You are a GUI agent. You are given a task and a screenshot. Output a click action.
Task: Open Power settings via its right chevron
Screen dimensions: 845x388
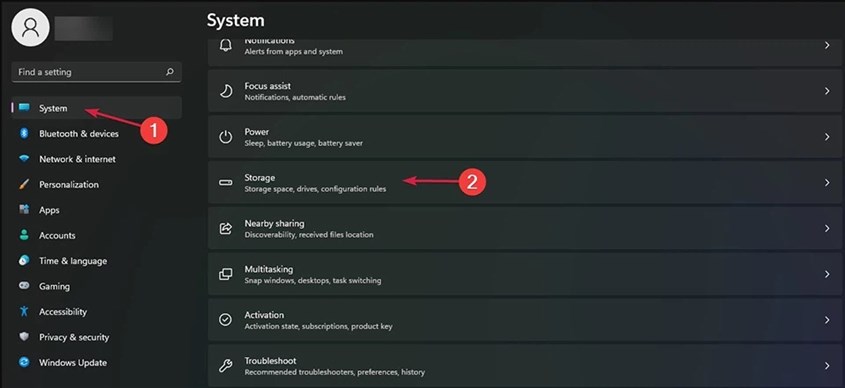point(827,137)
